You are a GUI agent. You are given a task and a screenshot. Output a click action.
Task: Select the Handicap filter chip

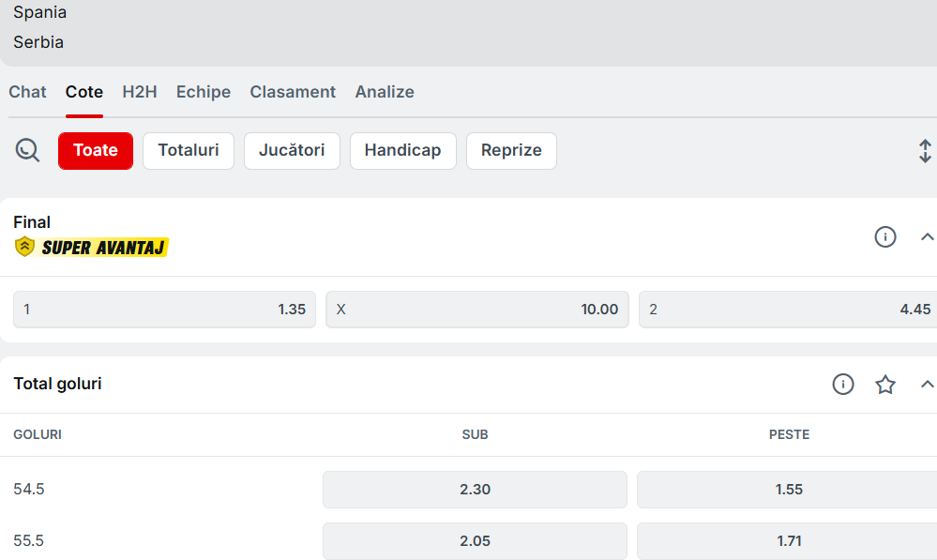point(402,151)
